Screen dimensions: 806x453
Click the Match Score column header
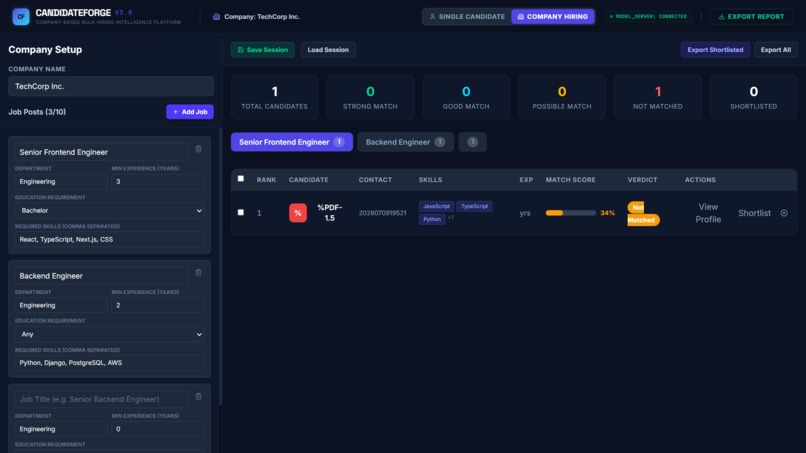point(571,179)
